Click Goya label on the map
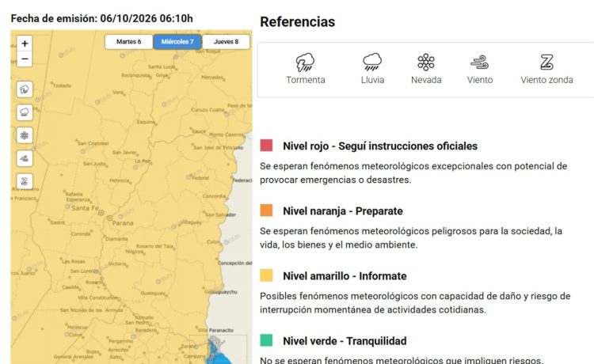Image resolution: width=594 pixels, height=364 pixels. pyautogui.click(x=162, y=75)
